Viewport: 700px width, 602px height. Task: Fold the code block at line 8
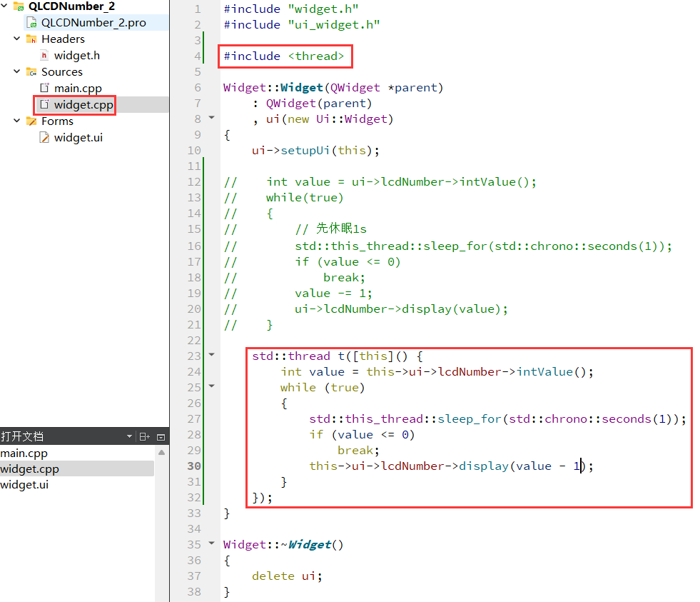(x=212, y=118)
